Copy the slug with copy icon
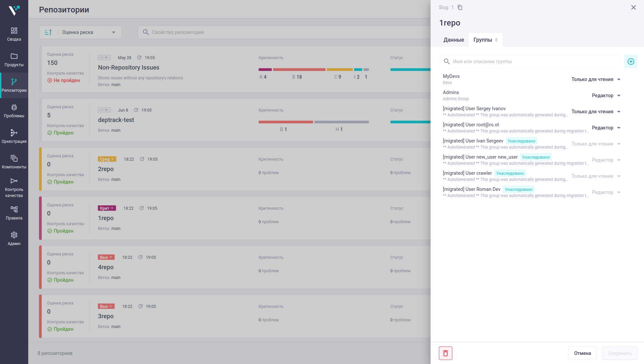Screen dimensions: 644x364 tap(460, 7)
